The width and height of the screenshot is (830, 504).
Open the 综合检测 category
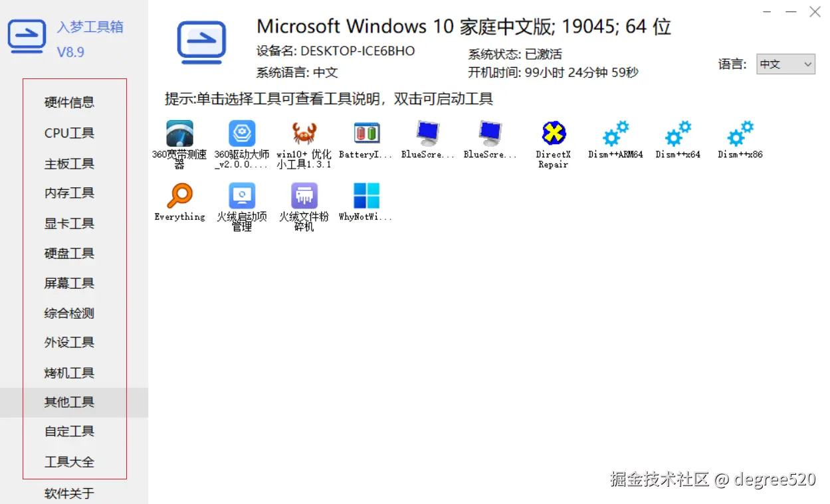(69, 313)
